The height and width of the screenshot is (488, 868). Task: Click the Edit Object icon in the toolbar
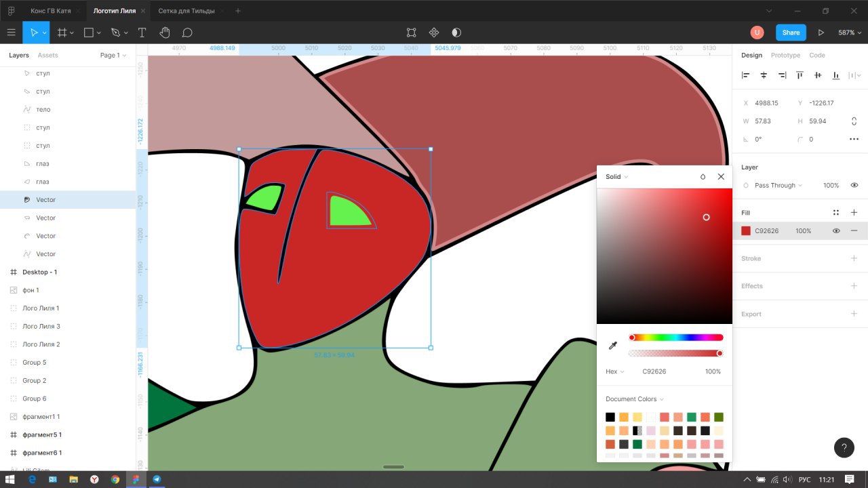click(x=411, y=33)
